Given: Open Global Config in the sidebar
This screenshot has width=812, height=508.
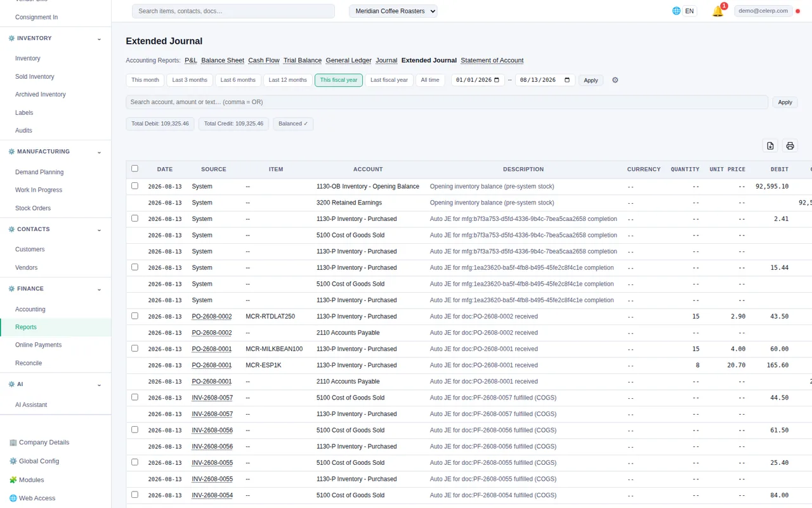Looking at the screenshot, I should [34, 461].
